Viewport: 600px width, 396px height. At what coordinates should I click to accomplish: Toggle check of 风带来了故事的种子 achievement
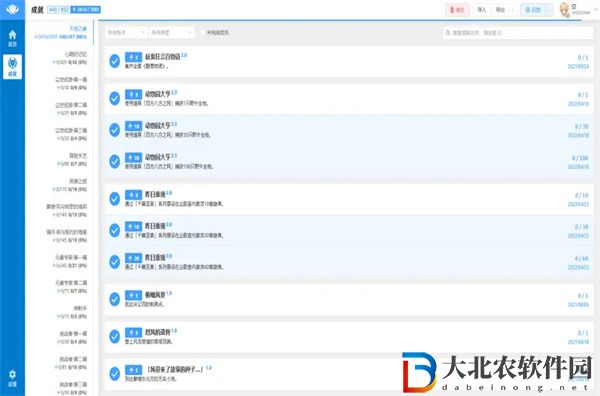pyautogui.click(x=114, y=374)
